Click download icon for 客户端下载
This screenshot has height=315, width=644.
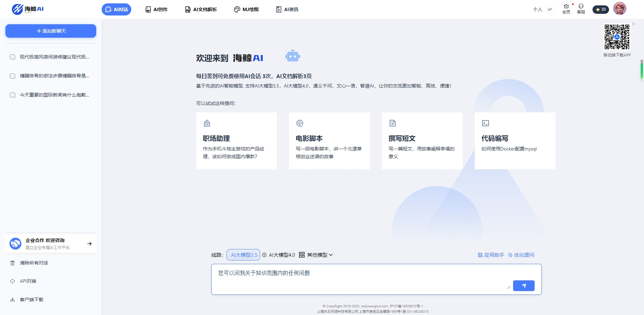pyautogui.click(x=12, y=300)
